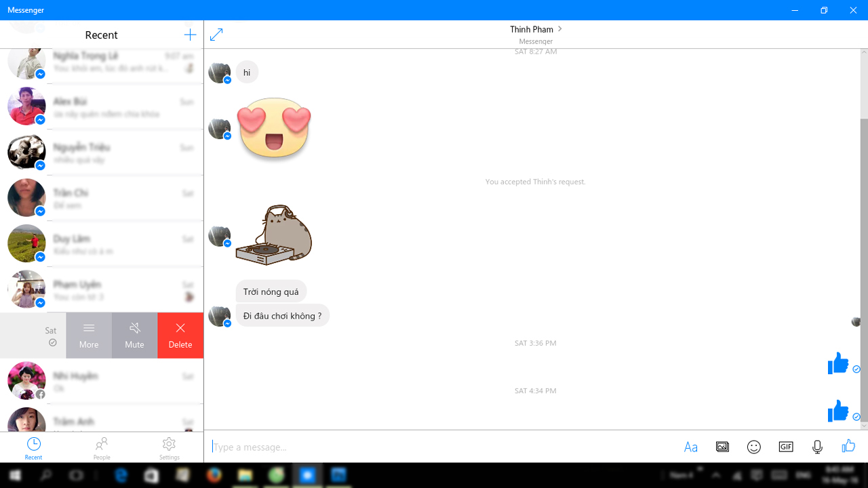Click the microphone to record voice message
The width and height of the screenshot is (868, 488).
click(817, 447)
